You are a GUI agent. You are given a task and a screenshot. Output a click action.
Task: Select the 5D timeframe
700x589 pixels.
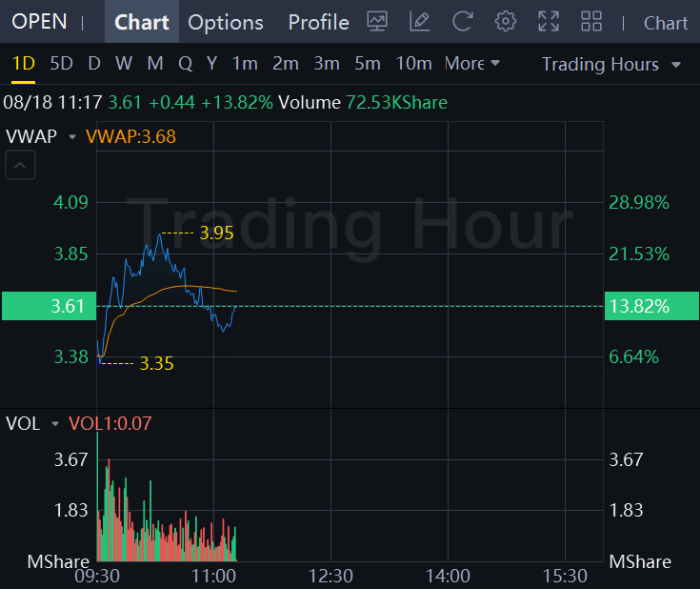(61, 64)
